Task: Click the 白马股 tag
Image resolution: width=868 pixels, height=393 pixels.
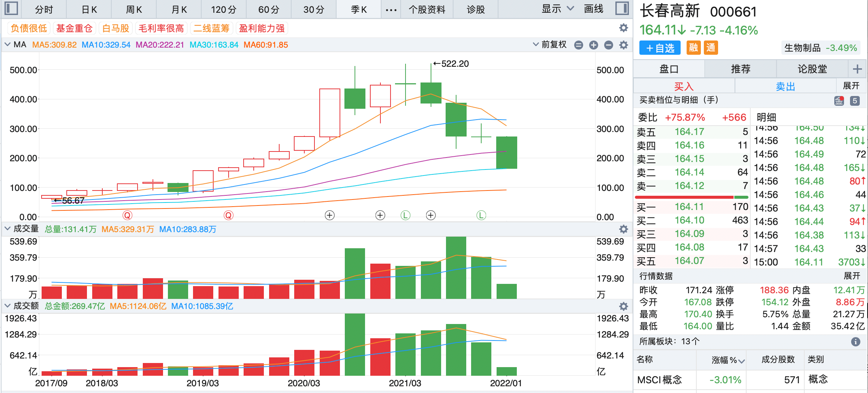Action: click(x=115, y=28)
